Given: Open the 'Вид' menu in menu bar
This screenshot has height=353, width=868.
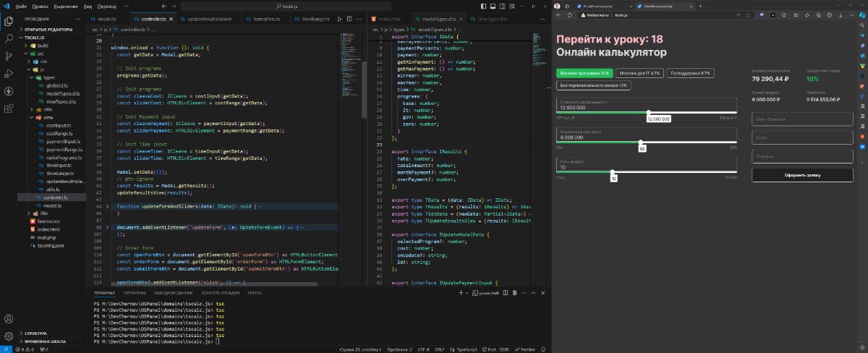Looking at the screenshot, I should (86, 6).
